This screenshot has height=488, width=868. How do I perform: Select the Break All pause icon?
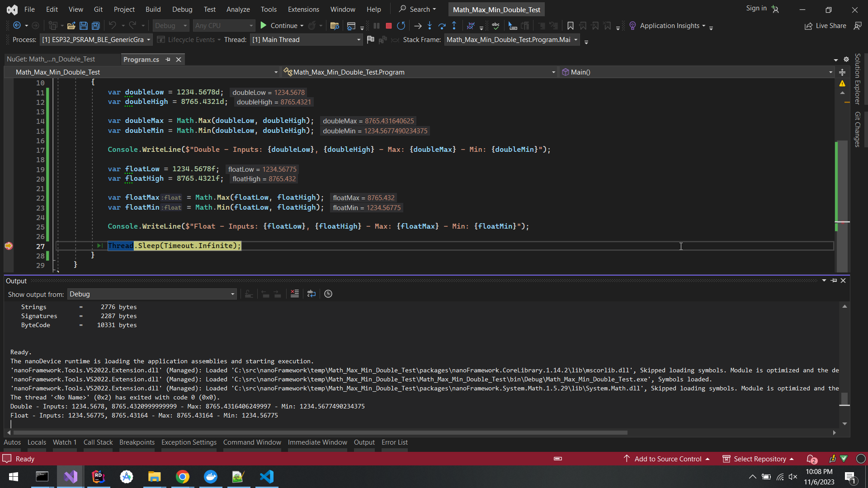pyautogui.click(x=377, y=26)
